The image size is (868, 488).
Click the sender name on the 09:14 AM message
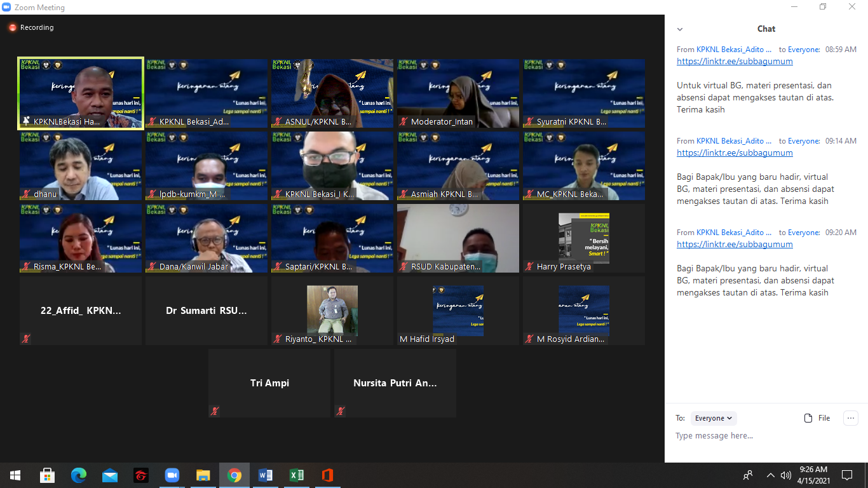tap(734, 141)
